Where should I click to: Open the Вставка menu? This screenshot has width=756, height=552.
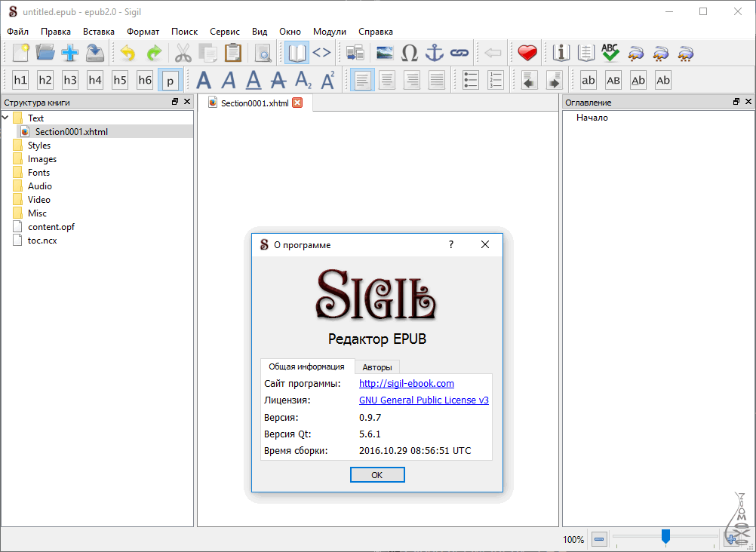[x=99, y=32]
